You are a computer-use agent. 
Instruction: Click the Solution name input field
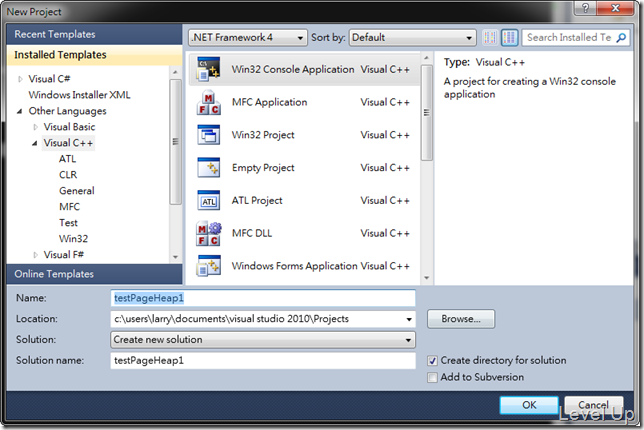tap(263, 361)
